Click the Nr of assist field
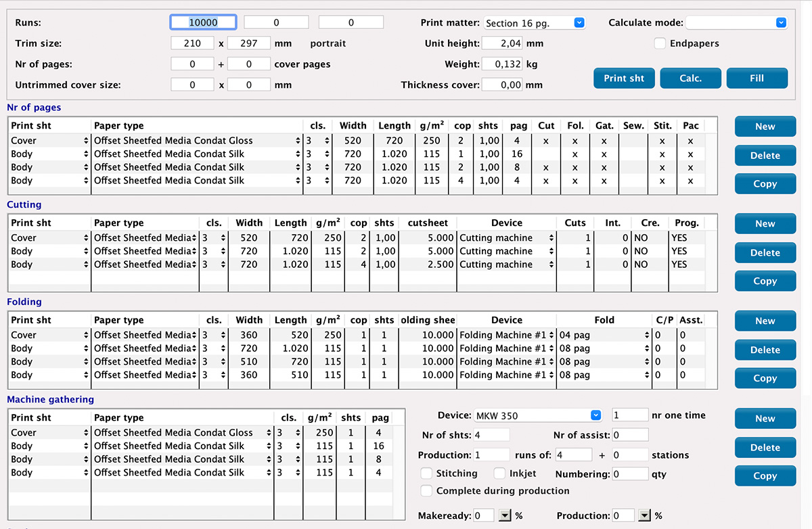Viewport: 812px width, 529px height. click(630, 435)
